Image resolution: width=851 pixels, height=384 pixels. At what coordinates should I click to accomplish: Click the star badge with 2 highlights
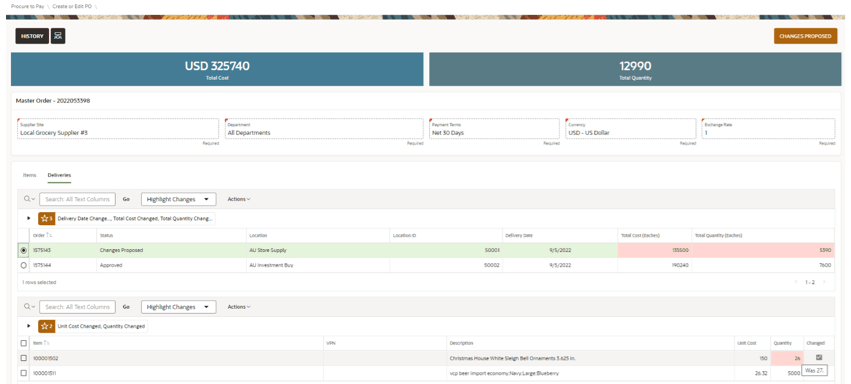[47, 327]
